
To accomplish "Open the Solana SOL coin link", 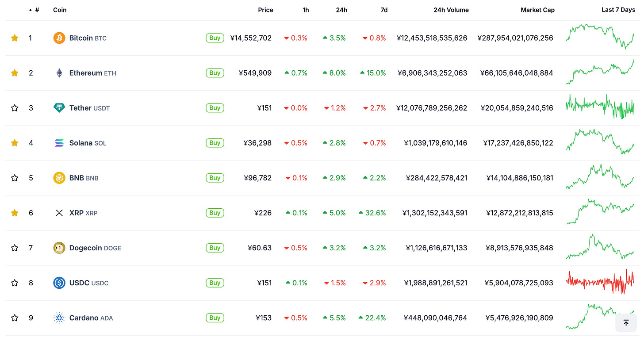I will (x=88, y=143).
